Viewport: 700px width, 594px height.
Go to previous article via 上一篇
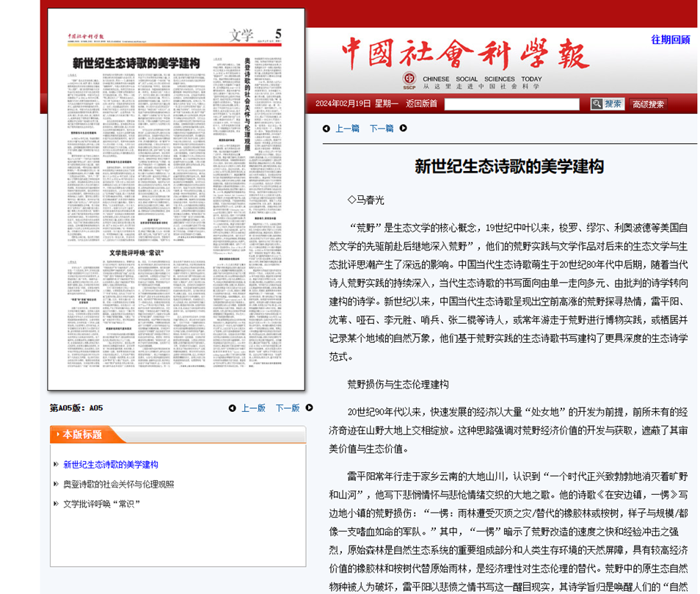(x=347, y=128)
